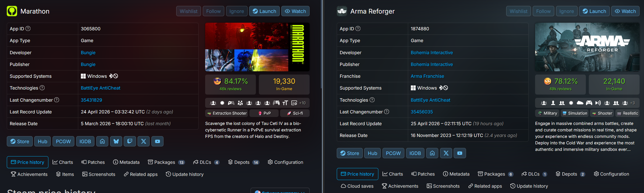644x193 pixels.
Task: Click help icon beside Arma Reforger Last Changenumber
Action: (x=387, y=112)
